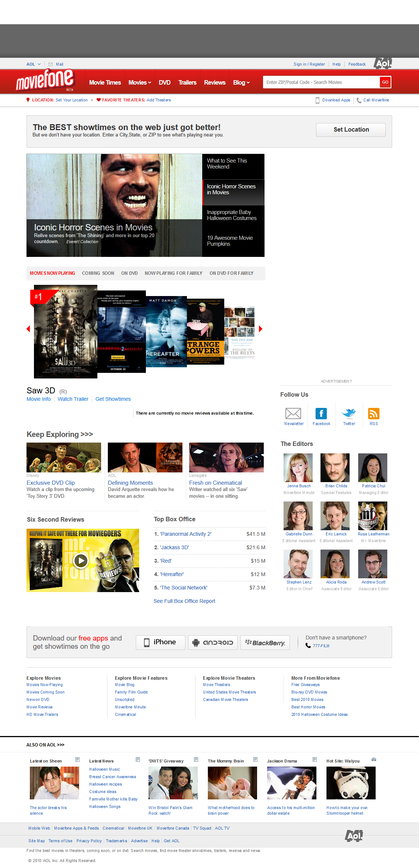Select Movies Now Playing tab
The image size is (419, 868).
[52, 273]
